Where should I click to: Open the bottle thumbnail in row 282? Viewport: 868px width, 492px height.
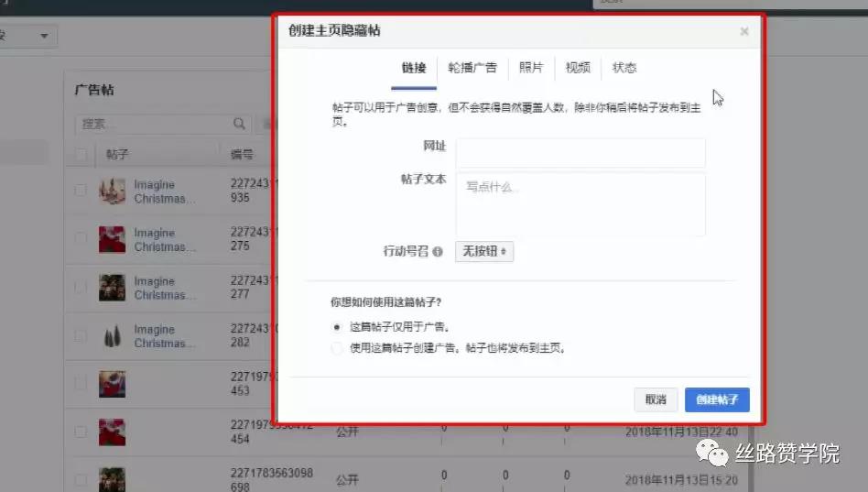pos(112,335)
